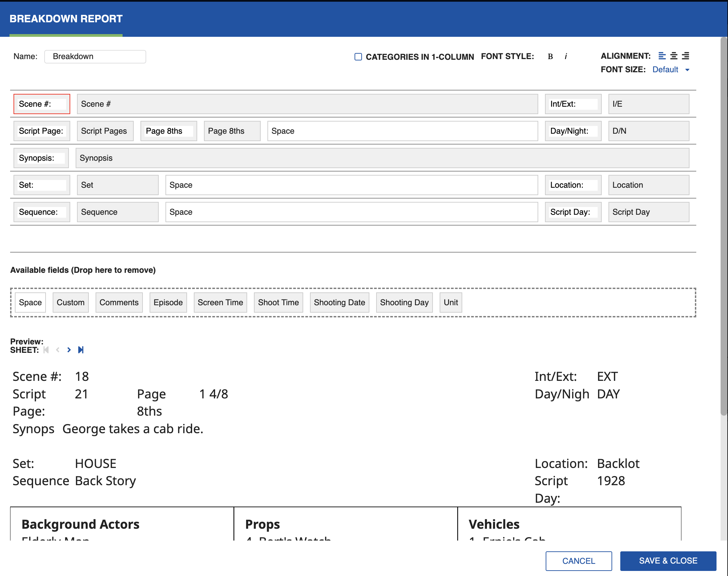Open the Font Size Default dropdown

(x=665, y=70)
